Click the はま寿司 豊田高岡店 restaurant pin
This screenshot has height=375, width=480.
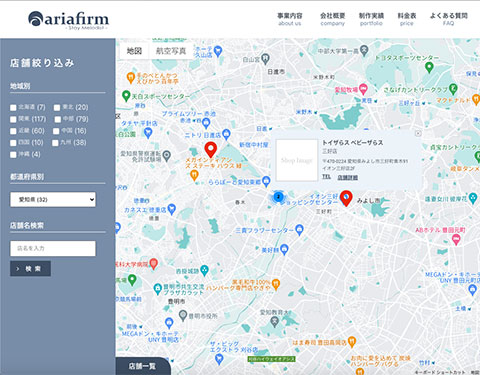[352, 341]
